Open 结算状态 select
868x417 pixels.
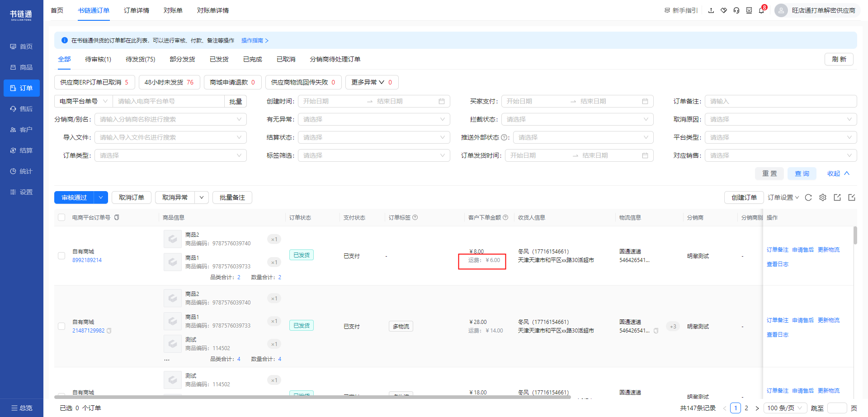point(374,137)
